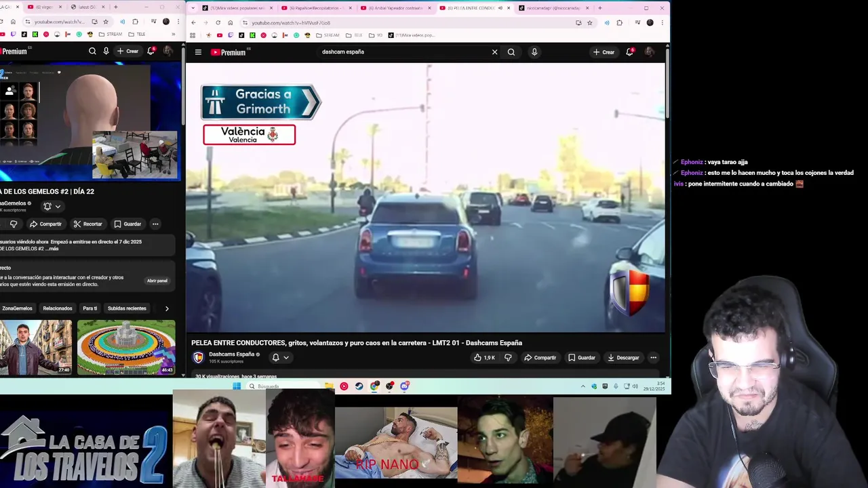Open STREAM bookmarks folder in left browser
This screenshot has height=488, width=868.
tap(111, 35)
